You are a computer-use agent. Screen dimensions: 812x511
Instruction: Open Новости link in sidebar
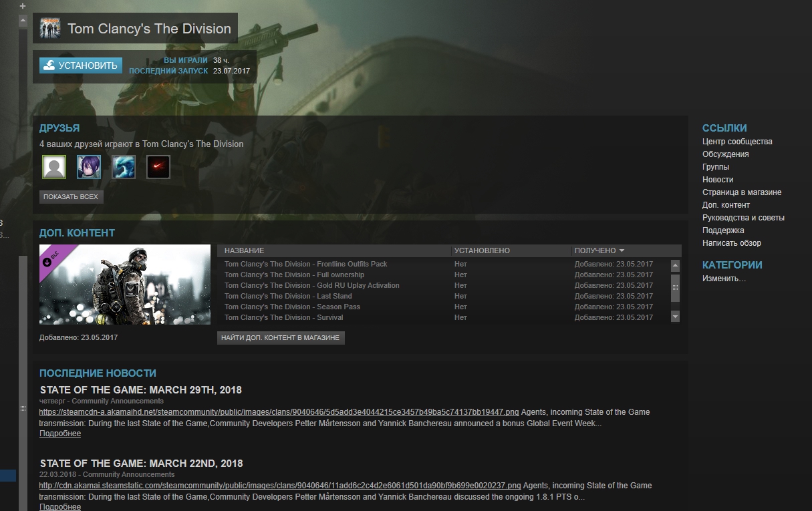(x=718, y=180)
